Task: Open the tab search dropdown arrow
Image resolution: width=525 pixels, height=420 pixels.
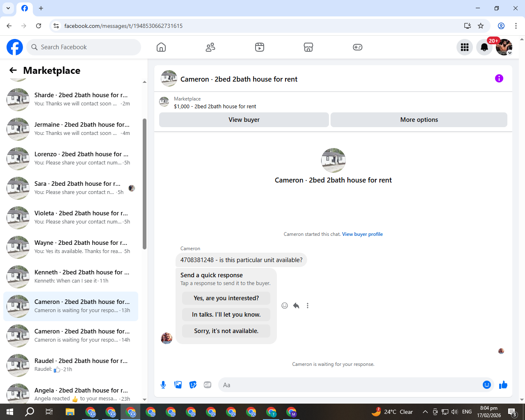Action: (8, 8)
